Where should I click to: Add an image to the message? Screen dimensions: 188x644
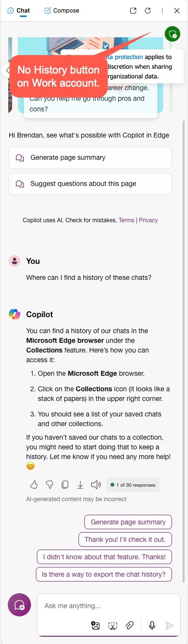[x=95, y=626]
